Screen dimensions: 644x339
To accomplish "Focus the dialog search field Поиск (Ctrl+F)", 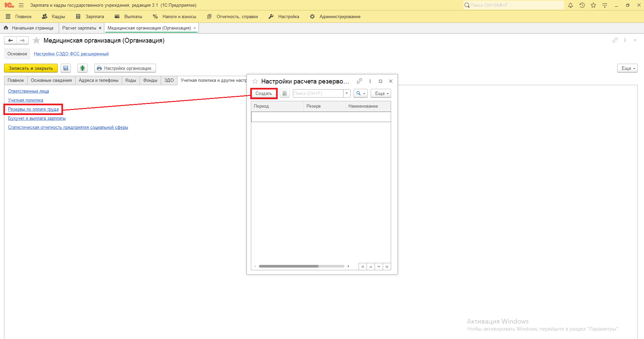I will coord(318,94).
